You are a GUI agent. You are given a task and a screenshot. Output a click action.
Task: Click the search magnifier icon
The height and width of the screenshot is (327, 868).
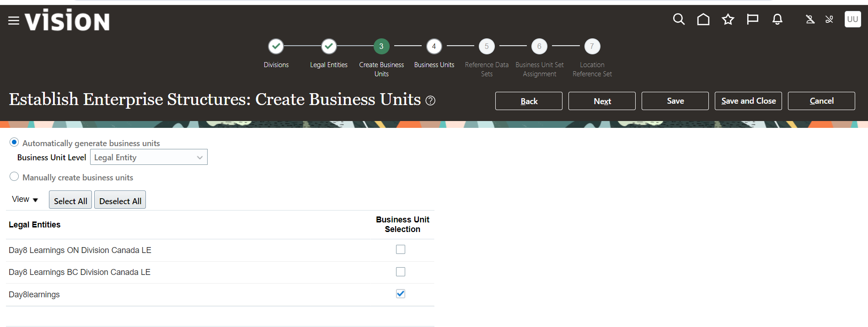click(x=679, y=19)
